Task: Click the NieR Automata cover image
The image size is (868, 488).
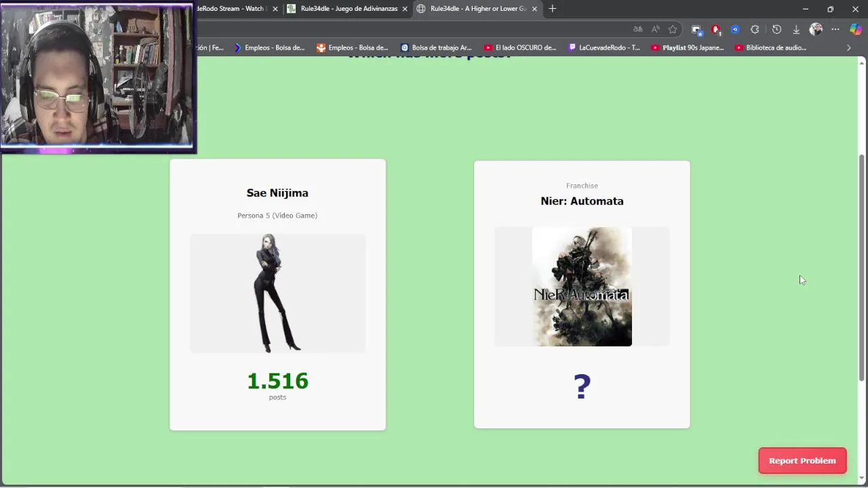Action: [582, 287]
